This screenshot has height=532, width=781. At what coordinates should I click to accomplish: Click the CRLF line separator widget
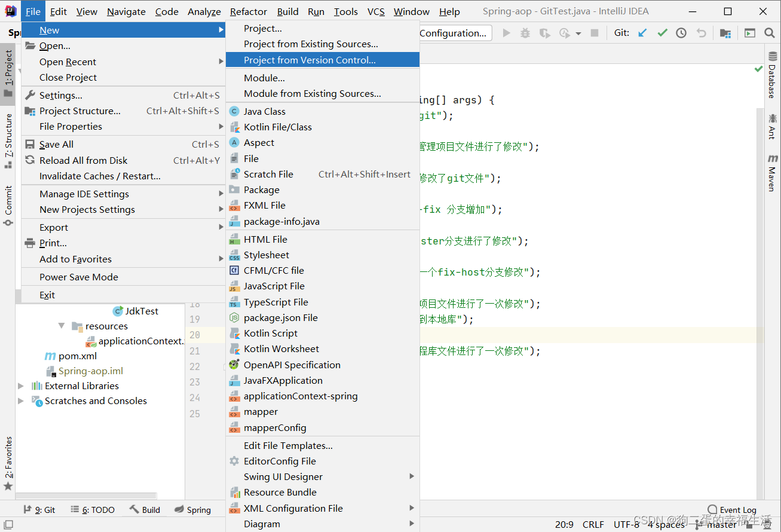click(x=593, y=524)
